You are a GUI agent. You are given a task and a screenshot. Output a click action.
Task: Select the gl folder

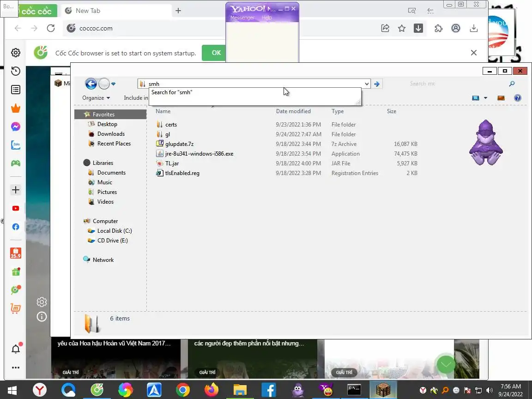(168, 134)
